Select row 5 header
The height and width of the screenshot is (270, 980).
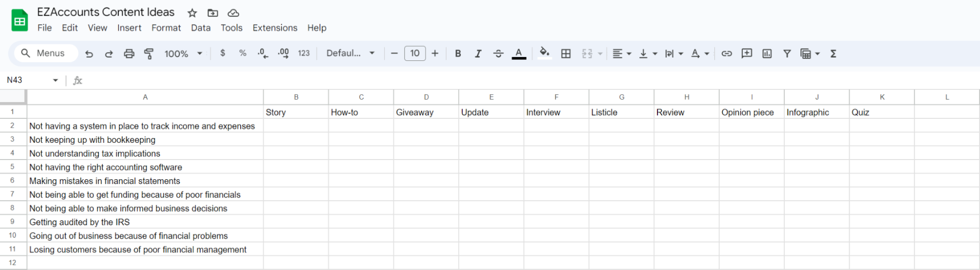(x=13, y=167)
